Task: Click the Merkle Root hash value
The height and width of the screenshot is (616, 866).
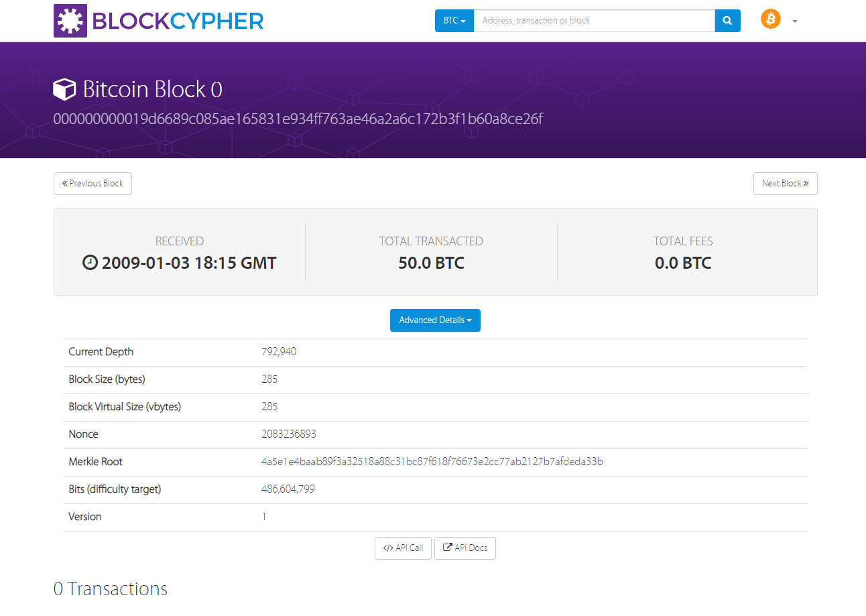Action: (x=432, y=462)
